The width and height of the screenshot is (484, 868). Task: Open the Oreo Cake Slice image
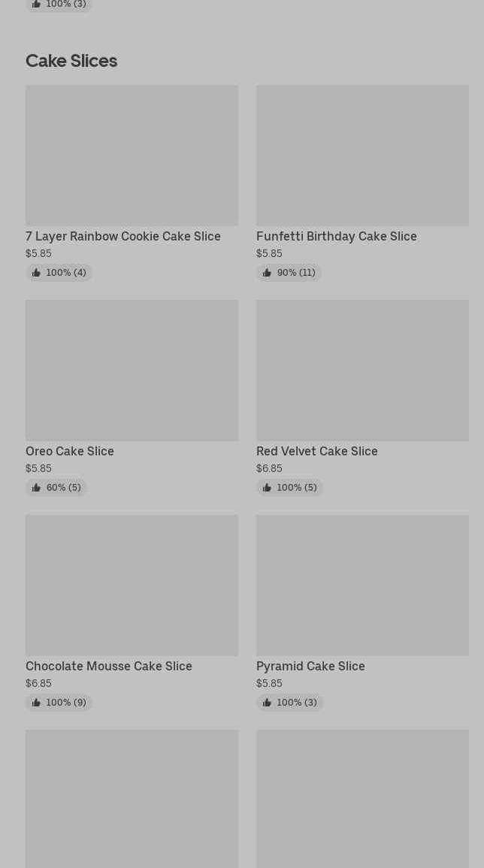(132, 370)
